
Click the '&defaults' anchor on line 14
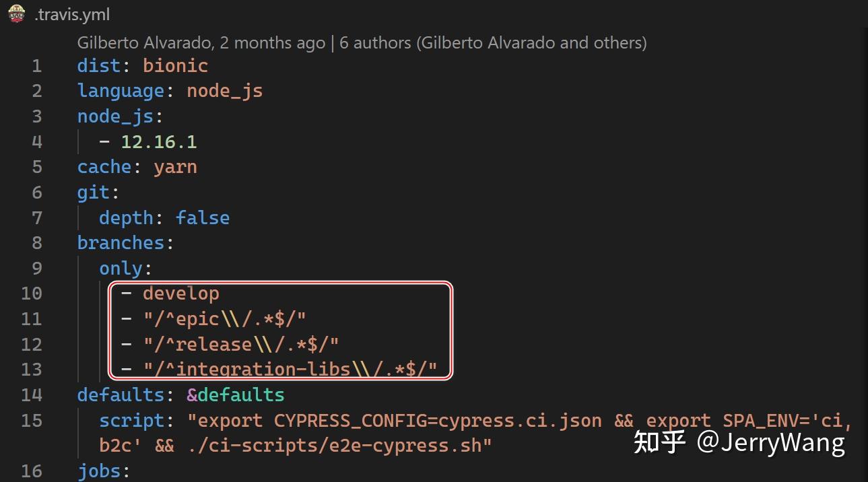click(236, 394)
